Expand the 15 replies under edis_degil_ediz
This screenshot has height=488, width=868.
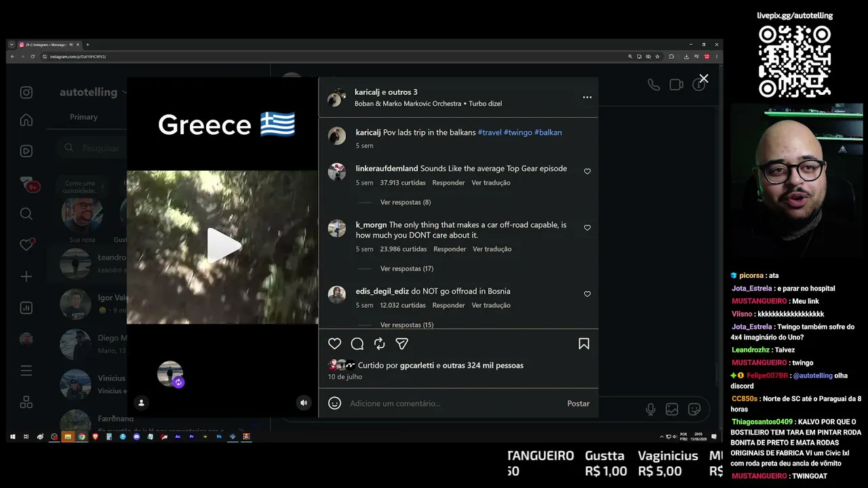click(x=407, y=325)
